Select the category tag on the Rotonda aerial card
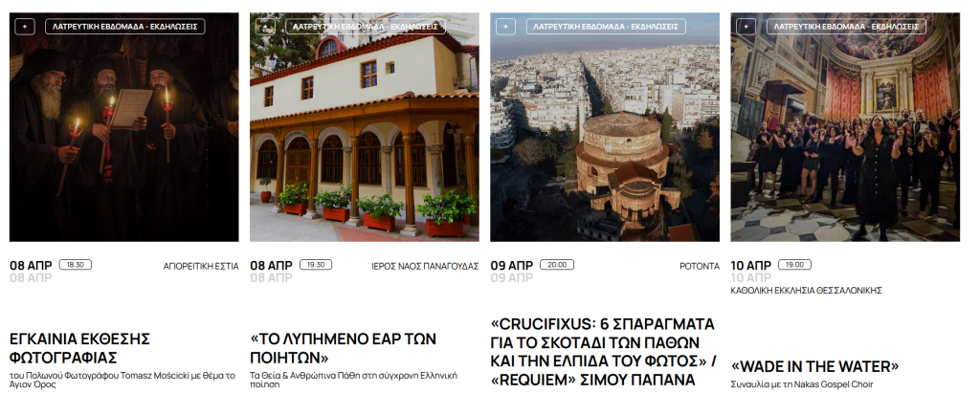 click(x=605, y=27)
